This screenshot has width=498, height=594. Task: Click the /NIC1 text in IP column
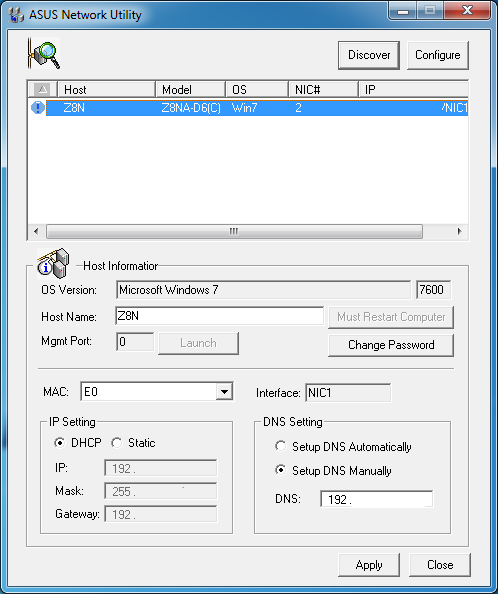point(454,108)
